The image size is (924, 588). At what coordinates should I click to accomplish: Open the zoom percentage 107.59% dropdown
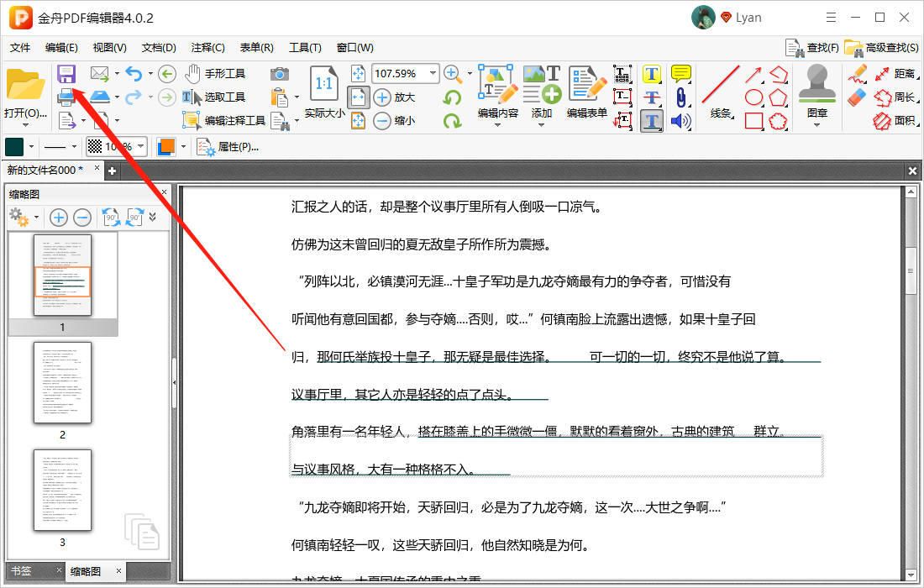coord(433,74)
